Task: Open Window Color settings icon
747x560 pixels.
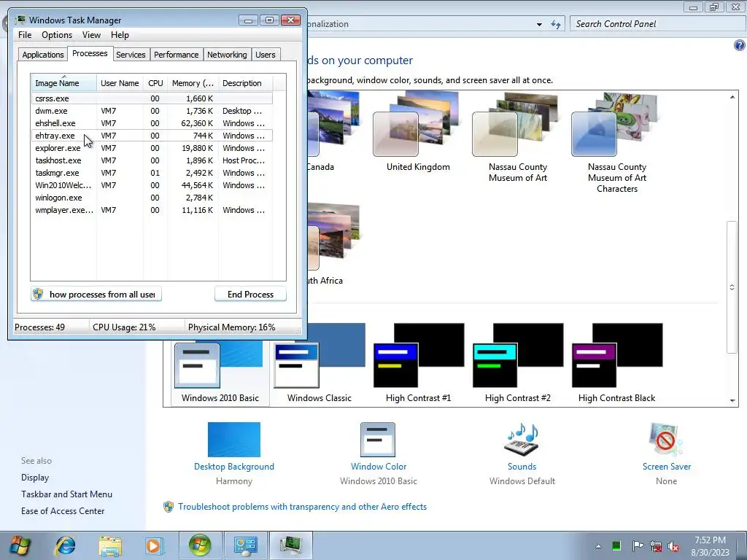Action: [x=378, y=440]
